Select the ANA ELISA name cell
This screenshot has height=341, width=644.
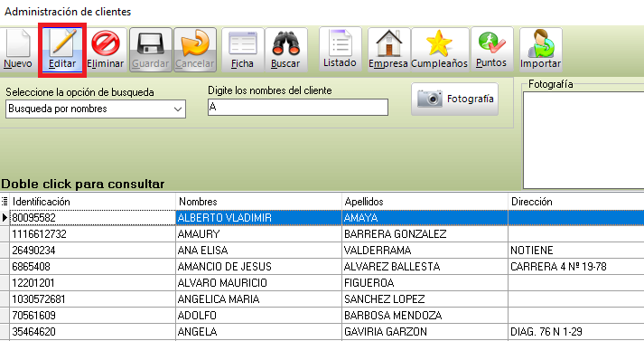[x=258, y=250]
